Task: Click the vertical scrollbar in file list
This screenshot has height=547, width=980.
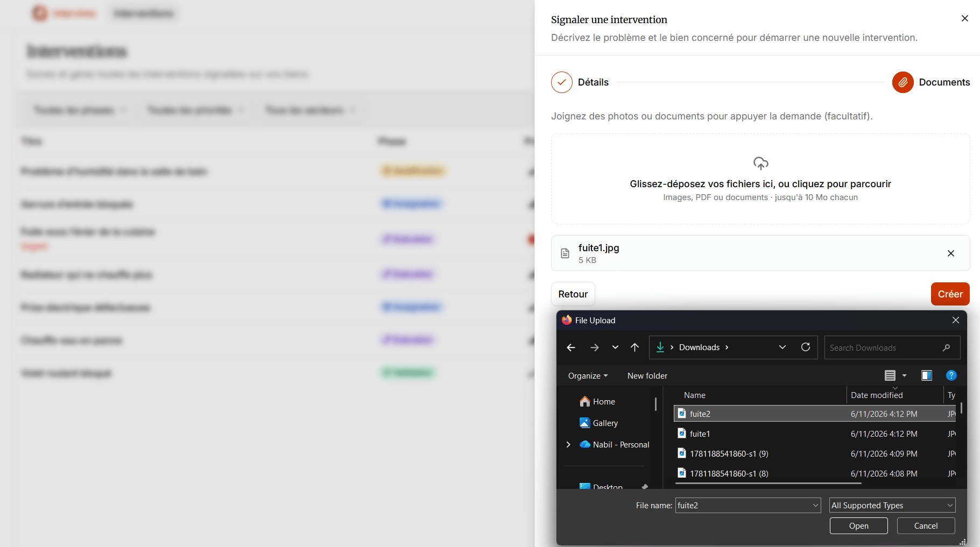Action: 961,408
